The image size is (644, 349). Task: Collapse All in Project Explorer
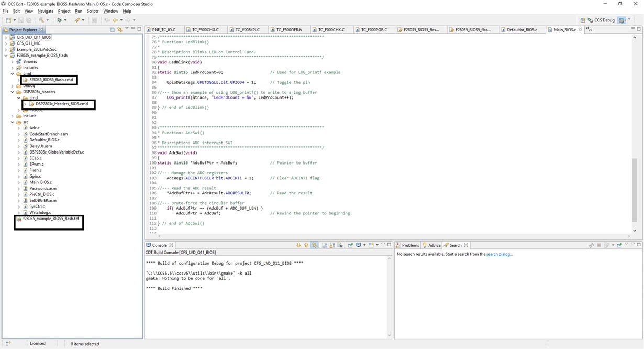pos(112,30)
